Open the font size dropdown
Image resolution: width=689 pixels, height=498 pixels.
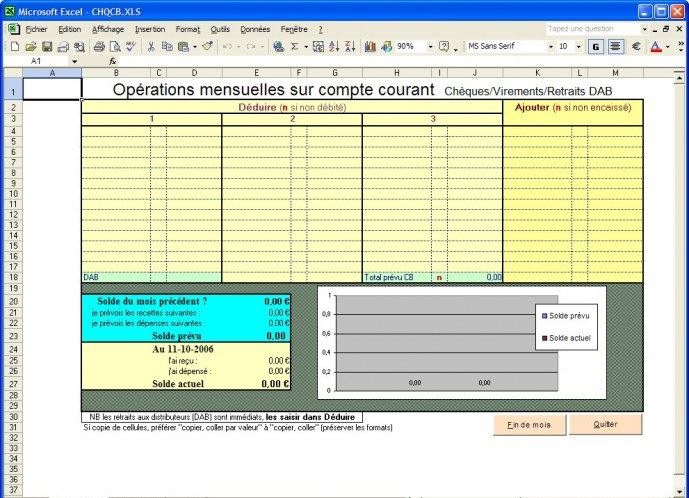578,46
